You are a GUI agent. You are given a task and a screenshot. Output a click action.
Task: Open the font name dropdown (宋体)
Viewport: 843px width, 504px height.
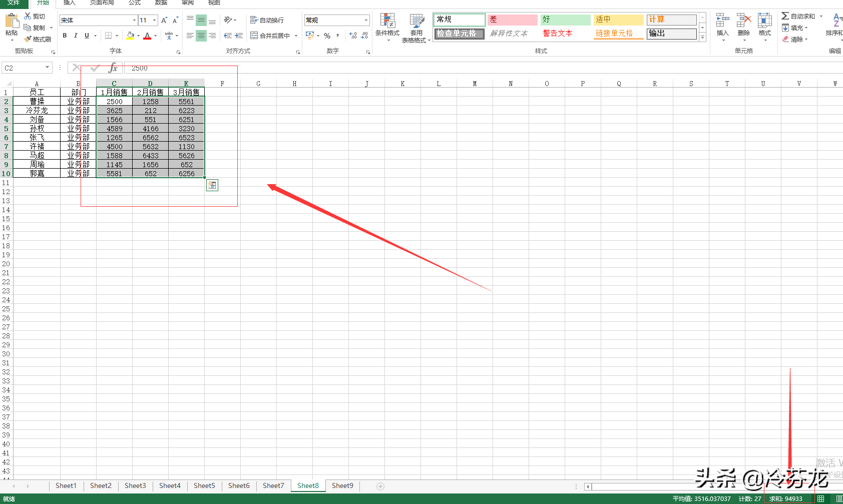click(x=134, y=21)
